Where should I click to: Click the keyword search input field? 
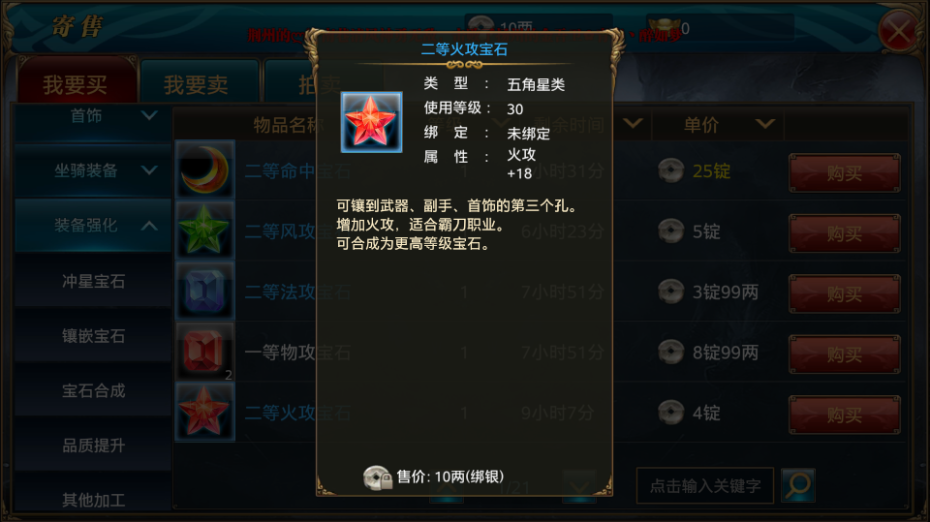click(705, 486)
